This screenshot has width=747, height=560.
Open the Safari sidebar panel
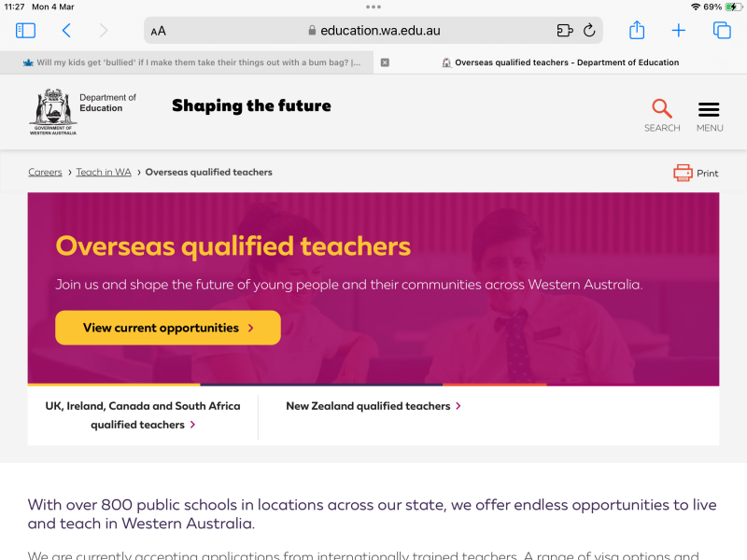pyautogui.click(x=25, y=31)
